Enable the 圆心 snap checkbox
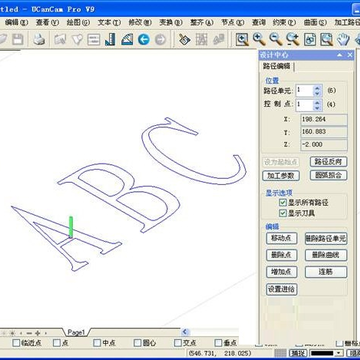Image resolution: width=360 pixels, height=360 pixels. (137, 343)
